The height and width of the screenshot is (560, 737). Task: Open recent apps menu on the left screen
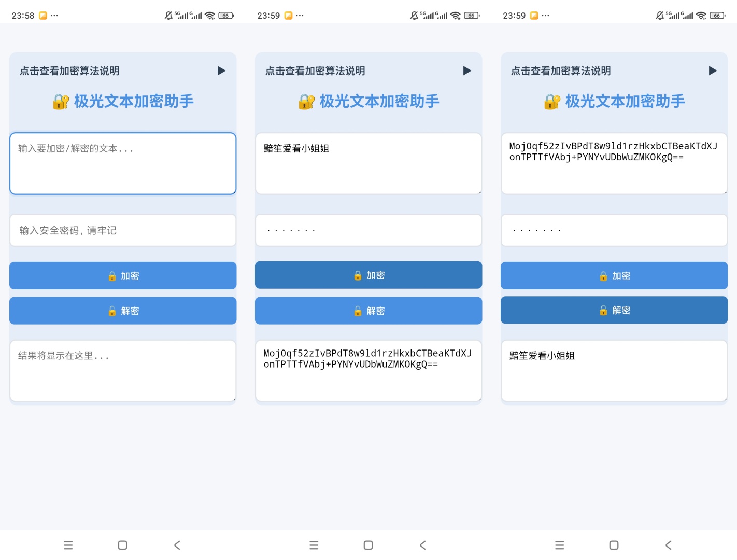[68, 545]
